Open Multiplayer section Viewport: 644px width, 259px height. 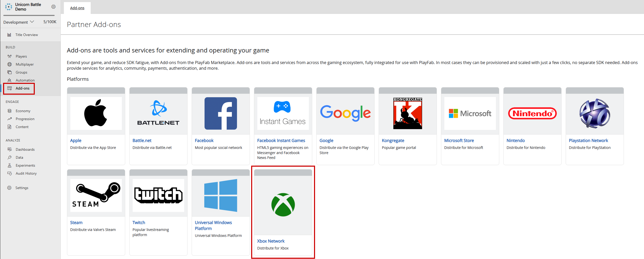[x=25, y=64]
